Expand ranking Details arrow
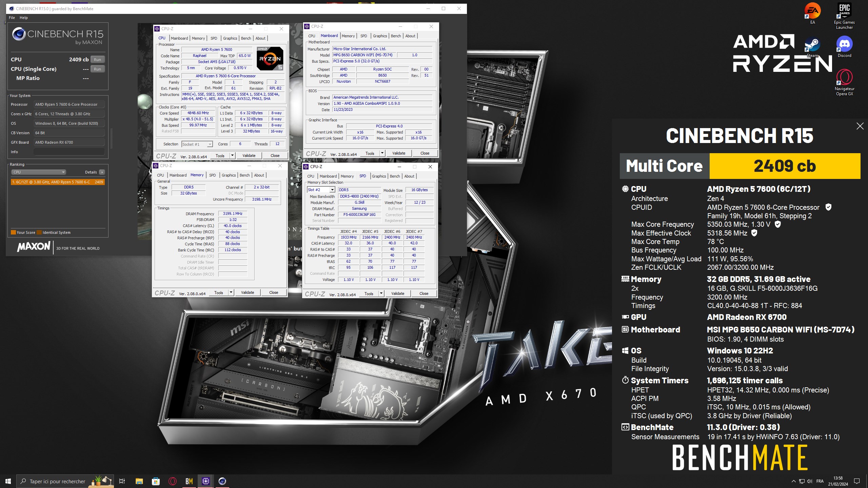This screenshot has width=868, height=488. pos(102,172)
